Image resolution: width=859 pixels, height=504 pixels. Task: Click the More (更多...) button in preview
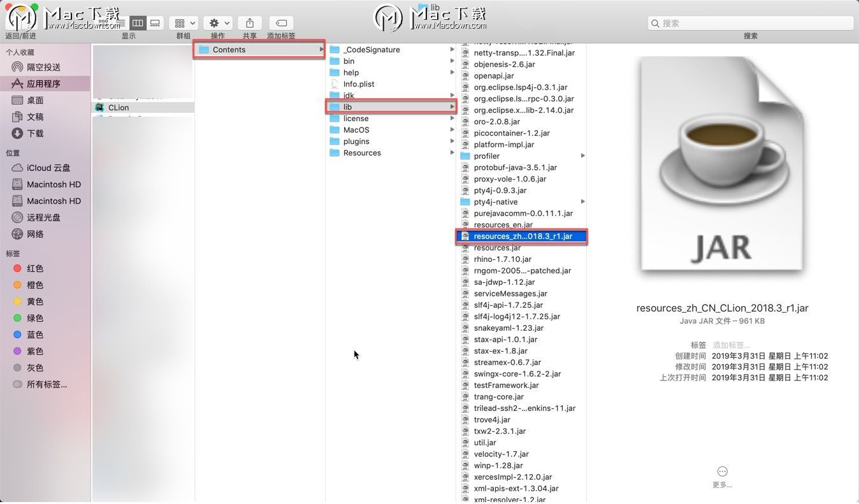(722, 477)
